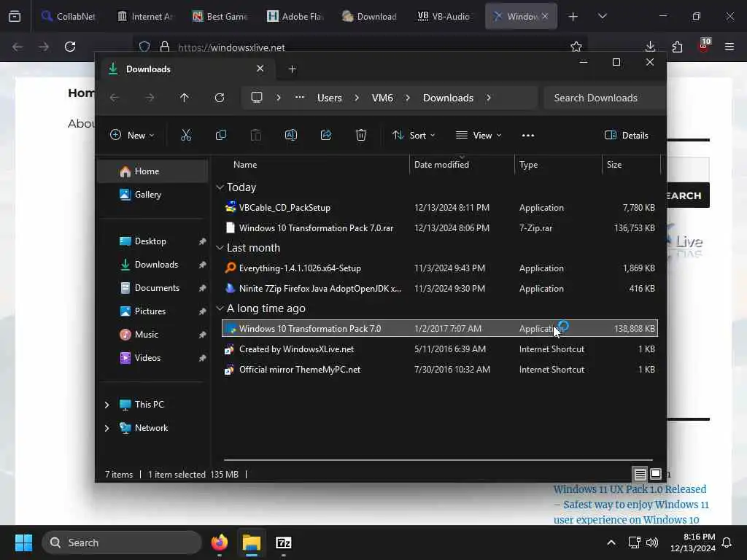
Task: Open the Sort dropdown menu
Action: pos(414,135)
